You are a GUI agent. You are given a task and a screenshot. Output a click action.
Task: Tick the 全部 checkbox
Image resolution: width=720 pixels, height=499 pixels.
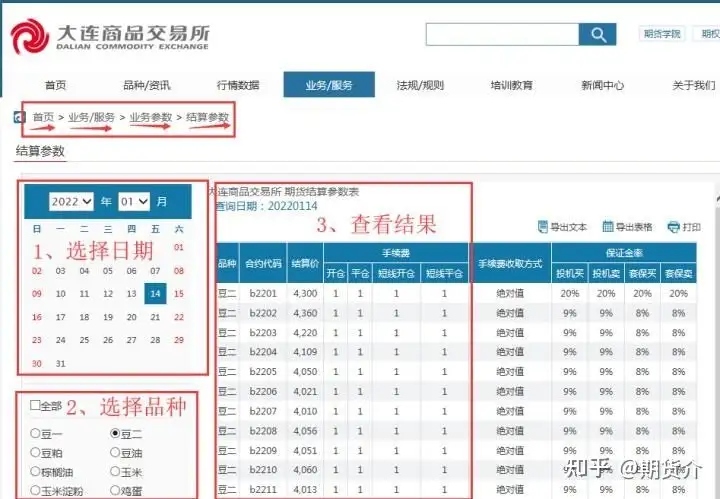click(x=35, y=405)
